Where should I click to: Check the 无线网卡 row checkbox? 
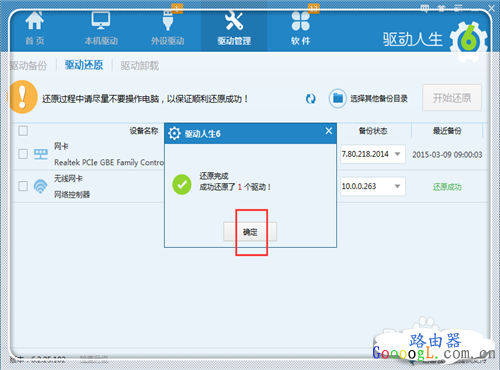23,186
